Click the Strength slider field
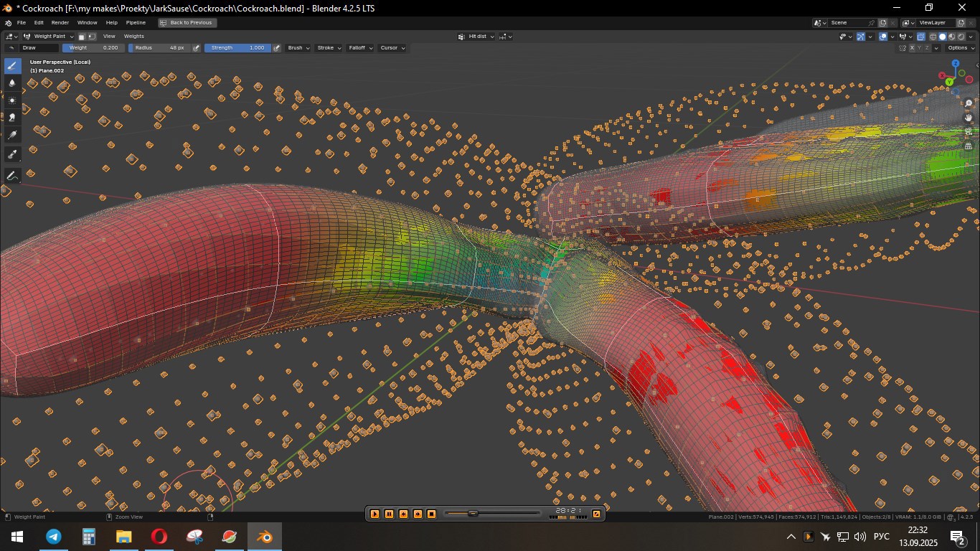Viewport: 980px width, 551px height. click(237, 48)
